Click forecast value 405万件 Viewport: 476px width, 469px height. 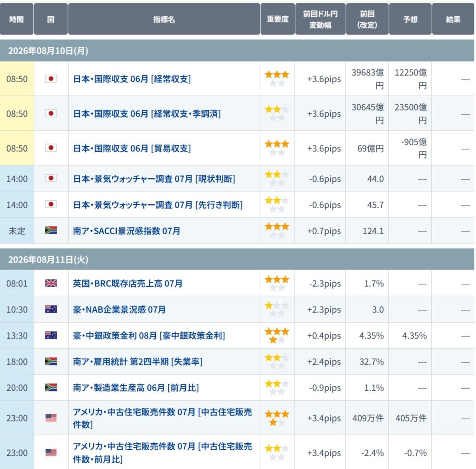(x=411, y=418)
